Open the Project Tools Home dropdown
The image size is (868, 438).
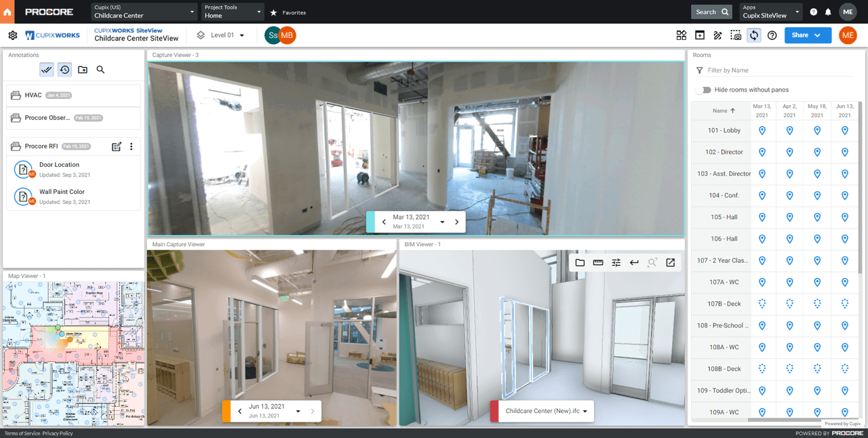pyautogui.click(x=233, y=12)
